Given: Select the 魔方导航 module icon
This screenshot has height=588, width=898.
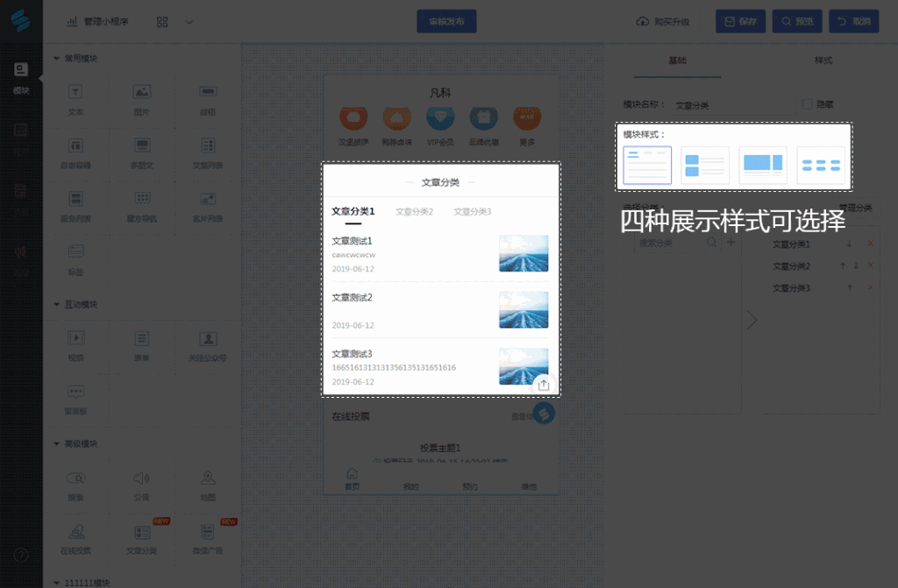Looking at the screenshot, I should click(141, 198).
